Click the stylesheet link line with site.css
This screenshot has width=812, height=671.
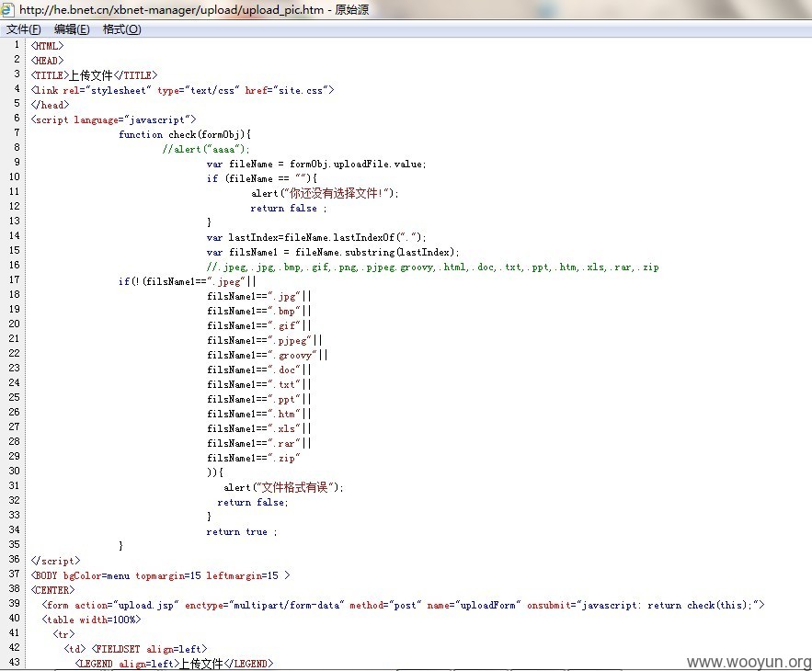pyautogui.click(x=182, y=90)
